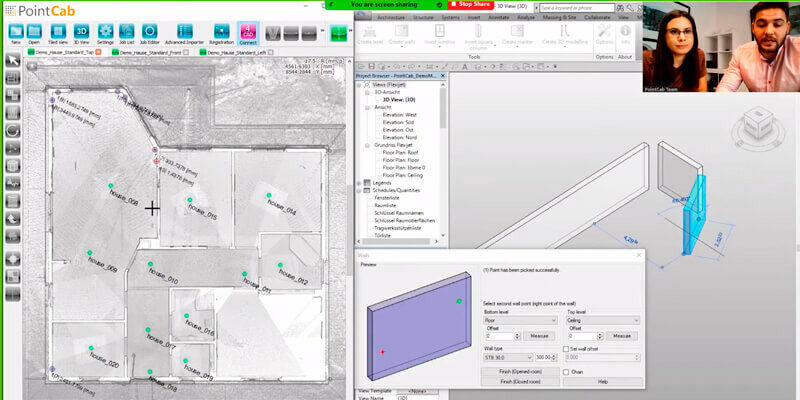Open the Bottom level Floor dropdown
Screen dimensions: 800x400
pos(520,320)
